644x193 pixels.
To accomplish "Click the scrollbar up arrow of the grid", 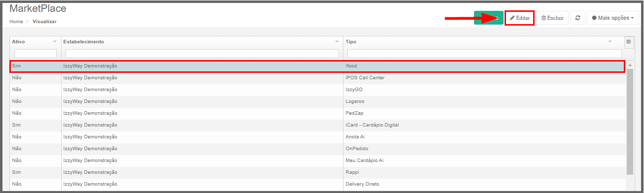I will click(630, 64).
